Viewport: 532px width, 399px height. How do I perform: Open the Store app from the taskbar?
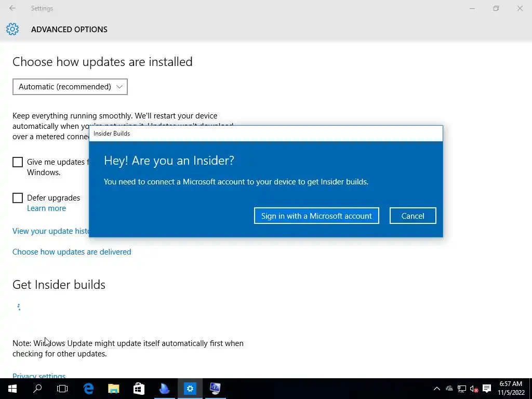coord(139,389)
